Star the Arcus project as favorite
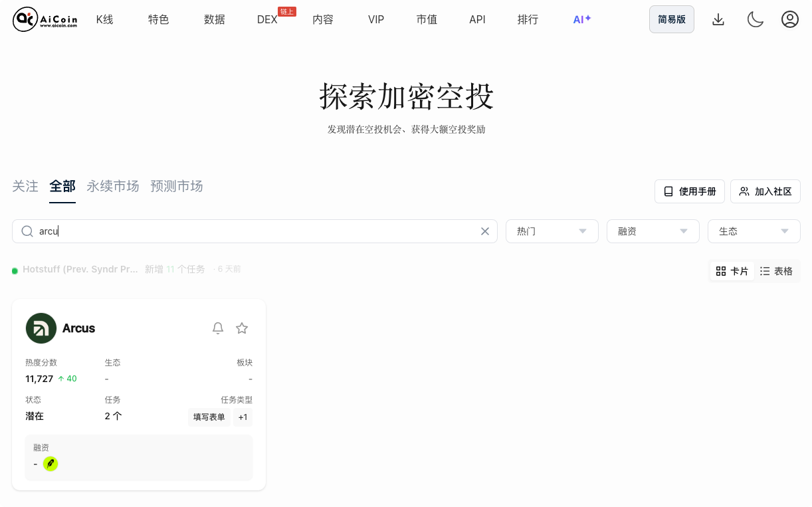Screen dimensions: 812x507 (x=242, y=328)
